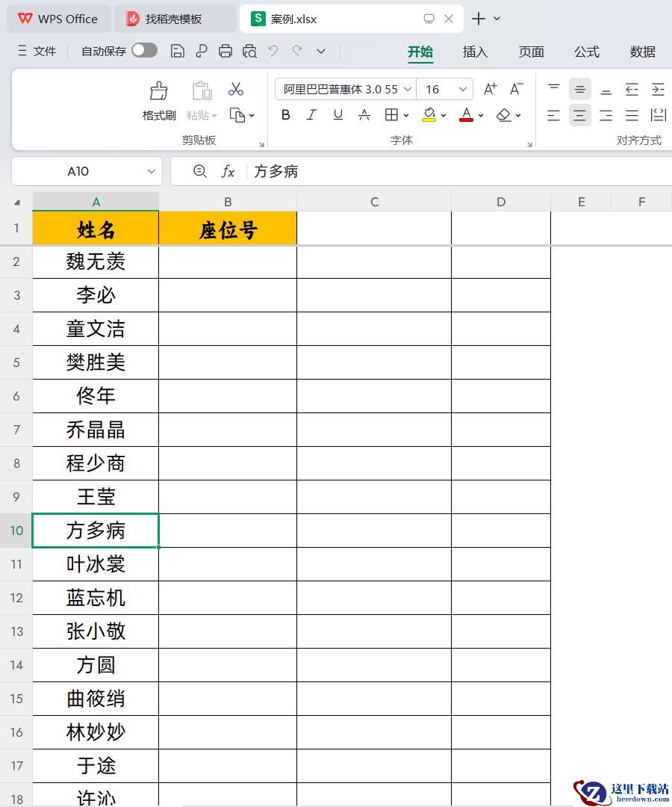
Task: Open the font size dropdown
Action: pyautogui.click(x=463, y=89)
